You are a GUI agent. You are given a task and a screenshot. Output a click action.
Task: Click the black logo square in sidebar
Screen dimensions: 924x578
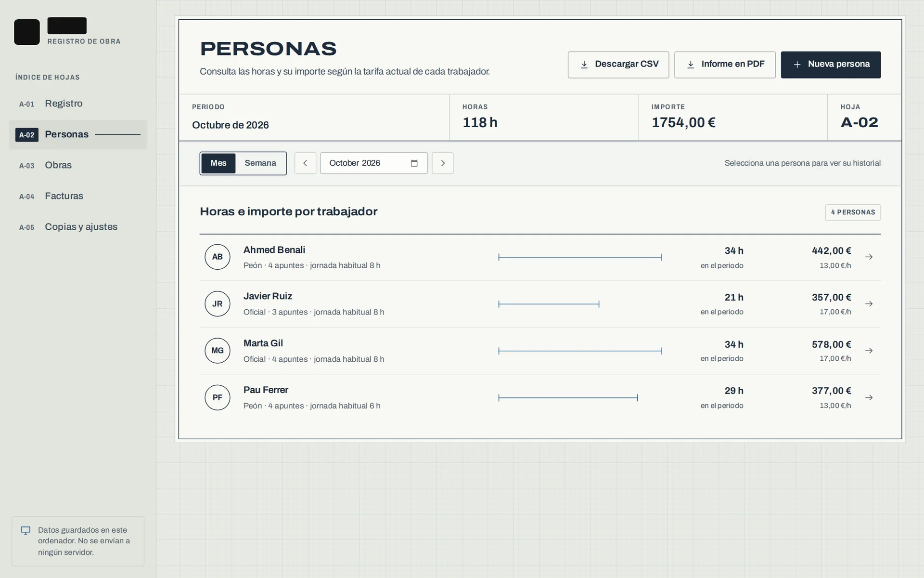tap(27, 32)
